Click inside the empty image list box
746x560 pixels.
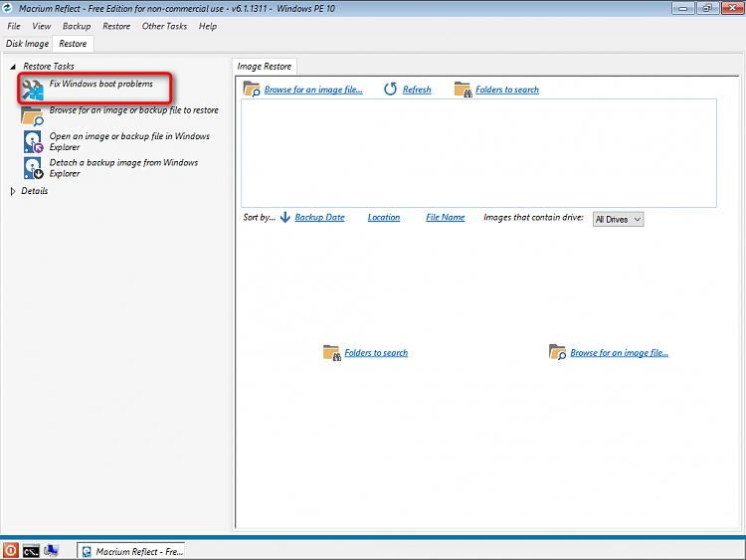coord(478,153)
